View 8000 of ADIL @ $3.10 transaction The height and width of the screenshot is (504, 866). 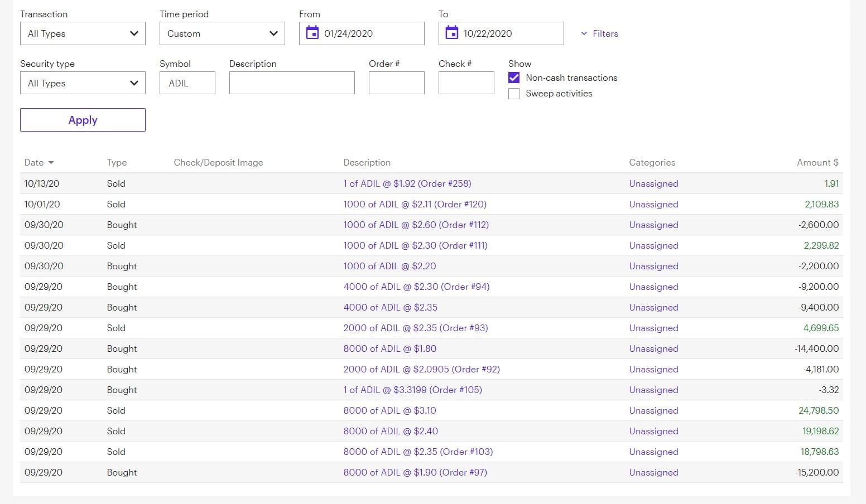coord(389,410)
